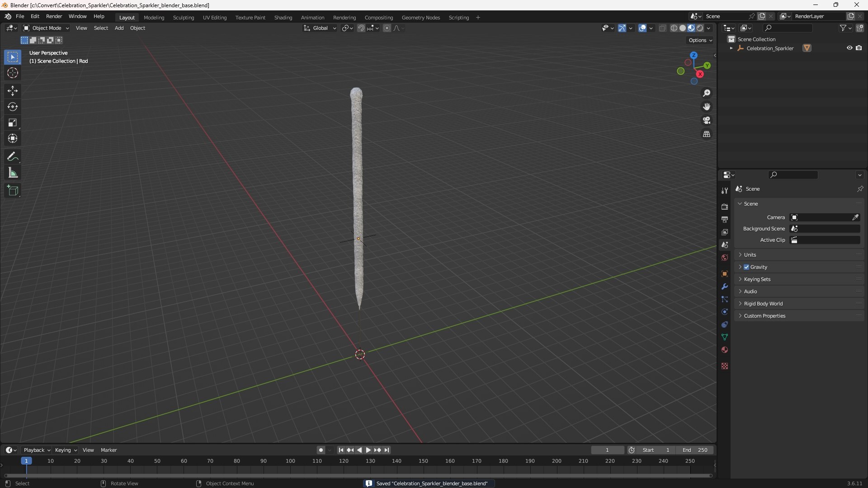Image resolution: width=868 pixels, height=488 pixels.
Task: Select the Scale tool
Action: 13,122
